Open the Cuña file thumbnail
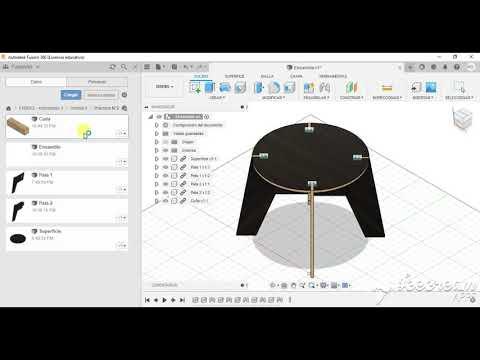The width and height of the screenshot is (480, 360). (x=18, y=126)
